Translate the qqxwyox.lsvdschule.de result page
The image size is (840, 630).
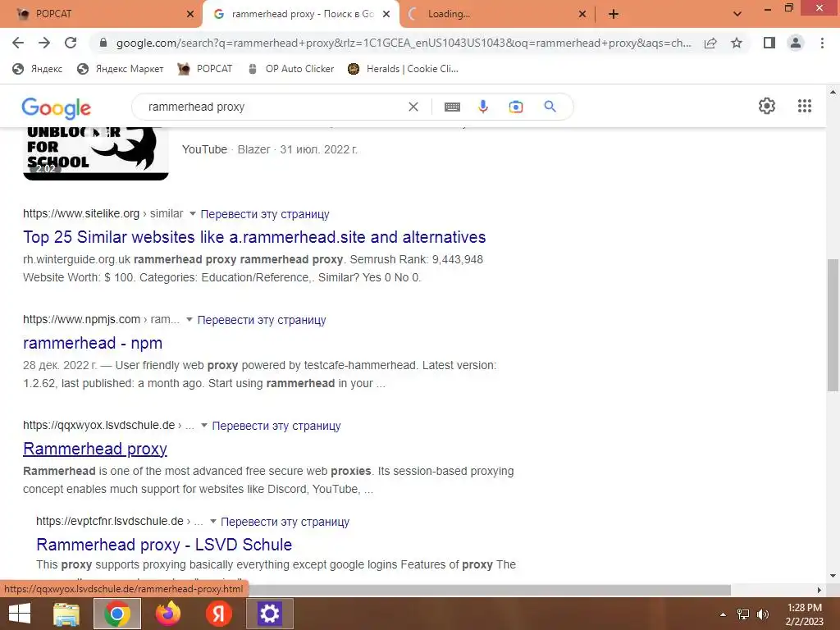click(x=276, y=426)
